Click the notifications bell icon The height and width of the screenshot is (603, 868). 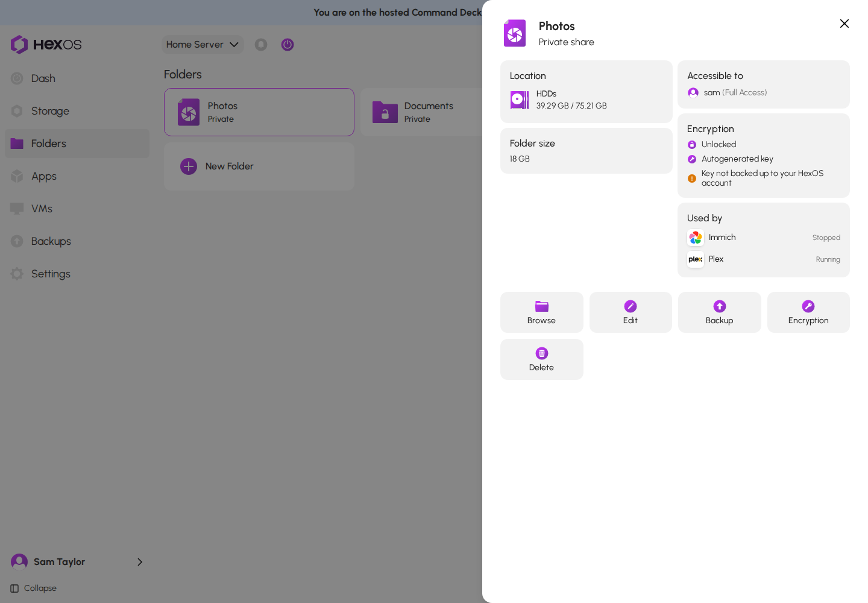261,45
